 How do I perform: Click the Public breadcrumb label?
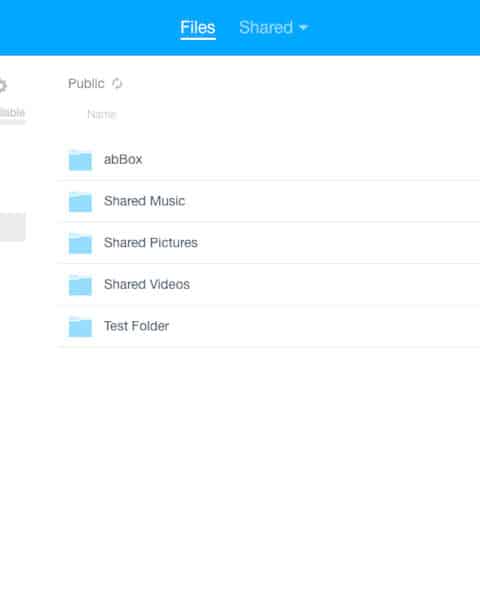pyautogui.click(x=86, y=83)
